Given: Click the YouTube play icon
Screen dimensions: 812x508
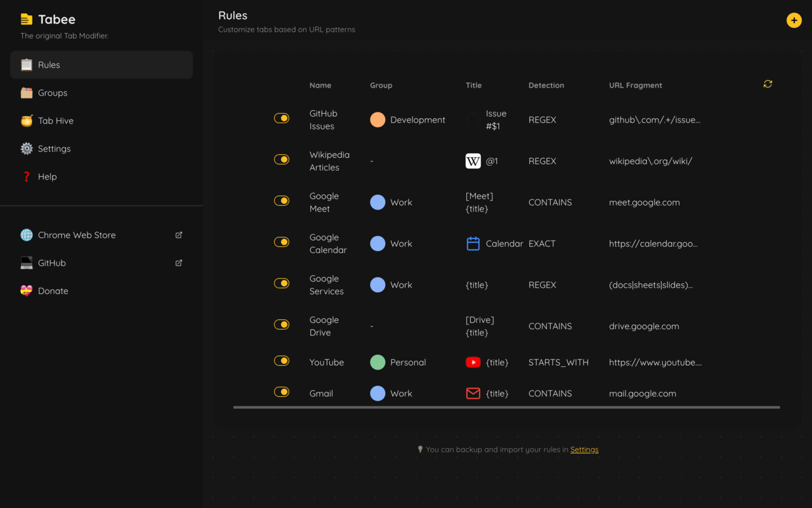Looking at the screenshot, I should pyautogui.click(x=473, y=362).
